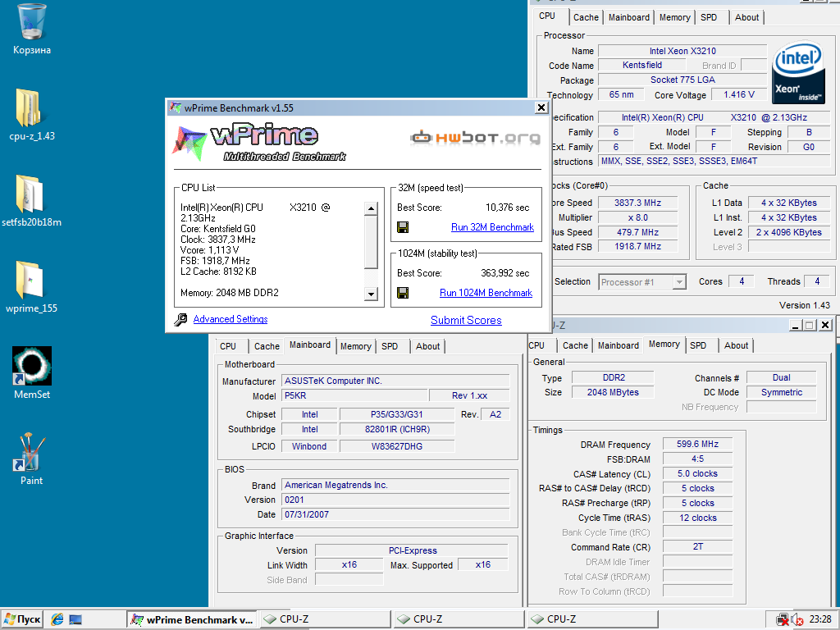Switch to Cache tab in top CPU-Z window
Image resolution: width=840 pixels, height=630 pixels.
586,17
